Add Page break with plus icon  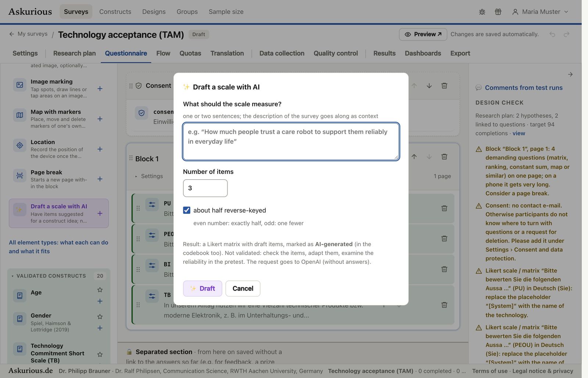click(x=100, y=179)
